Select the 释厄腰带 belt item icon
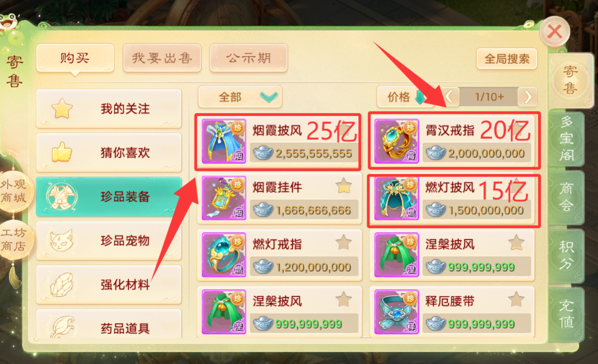 coord(397,312)
